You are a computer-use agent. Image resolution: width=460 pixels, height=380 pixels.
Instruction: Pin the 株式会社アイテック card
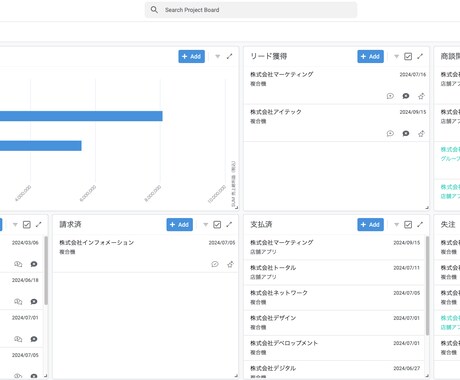421,134
